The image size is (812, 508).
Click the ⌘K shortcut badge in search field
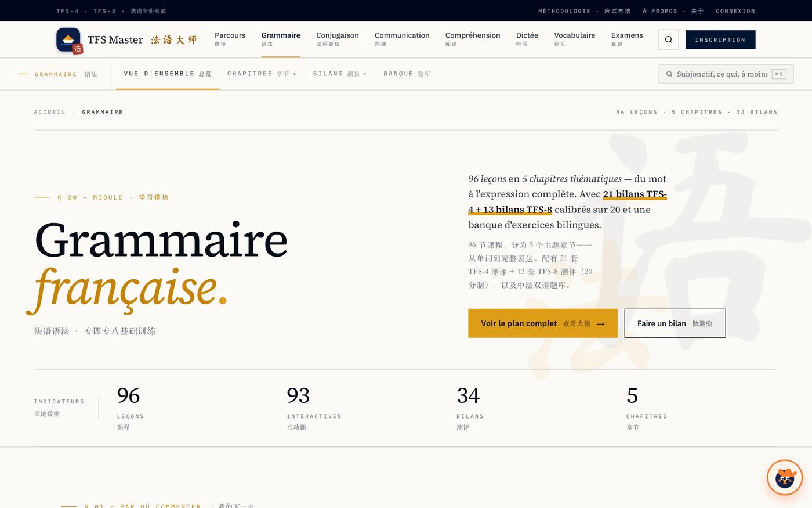tap(779, 74)
